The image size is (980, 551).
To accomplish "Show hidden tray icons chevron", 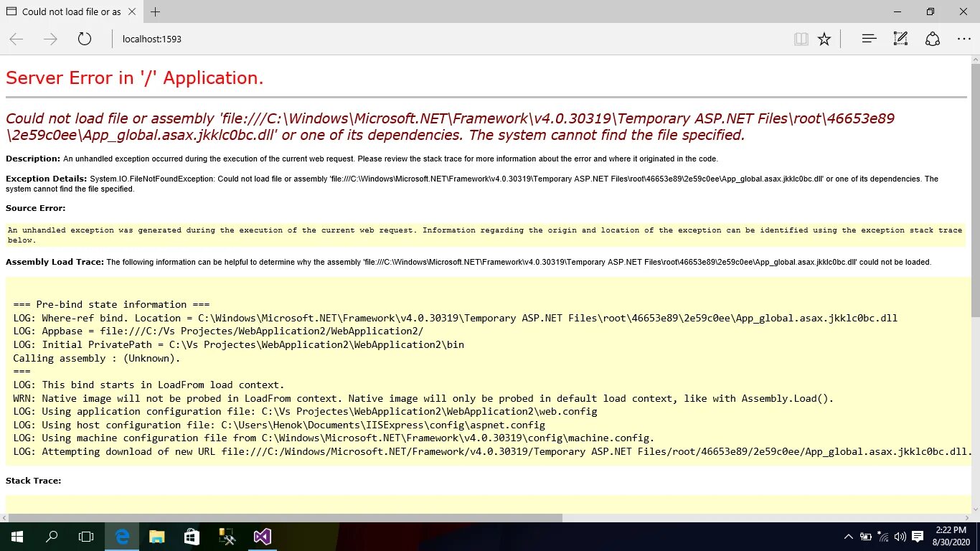I will pos(849,537).
